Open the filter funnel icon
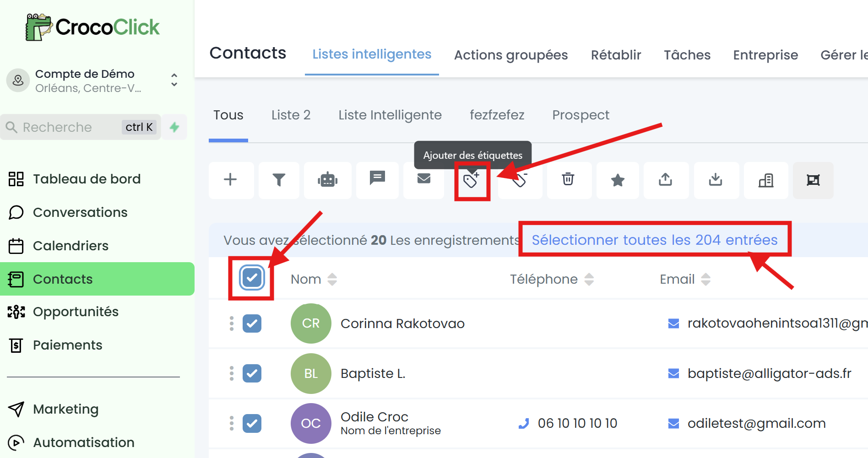 click(x=279, y=180)
